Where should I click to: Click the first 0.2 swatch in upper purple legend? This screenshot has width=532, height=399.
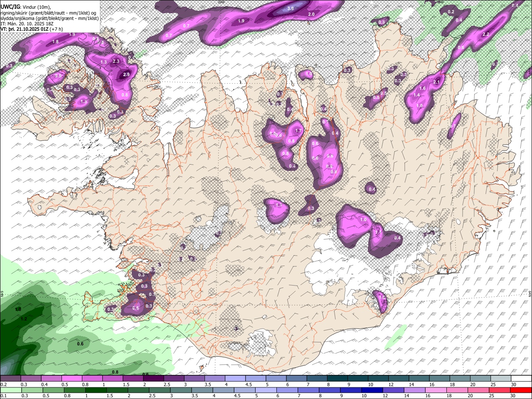(10, 379)
